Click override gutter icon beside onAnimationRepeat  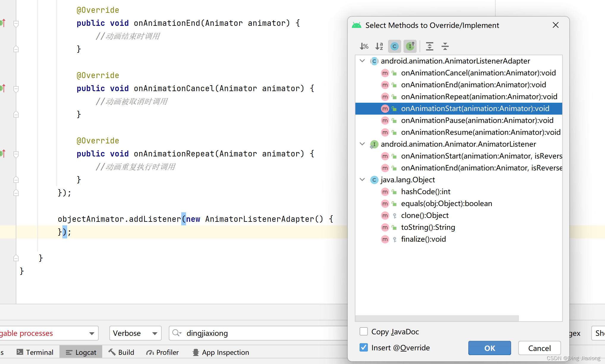pos(3,153)
